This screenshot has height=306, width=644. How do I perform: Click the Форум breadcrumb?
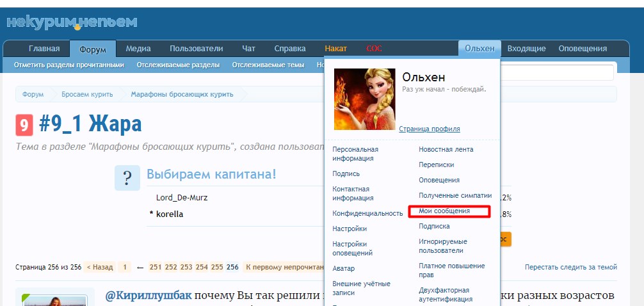tap(33, 94)
